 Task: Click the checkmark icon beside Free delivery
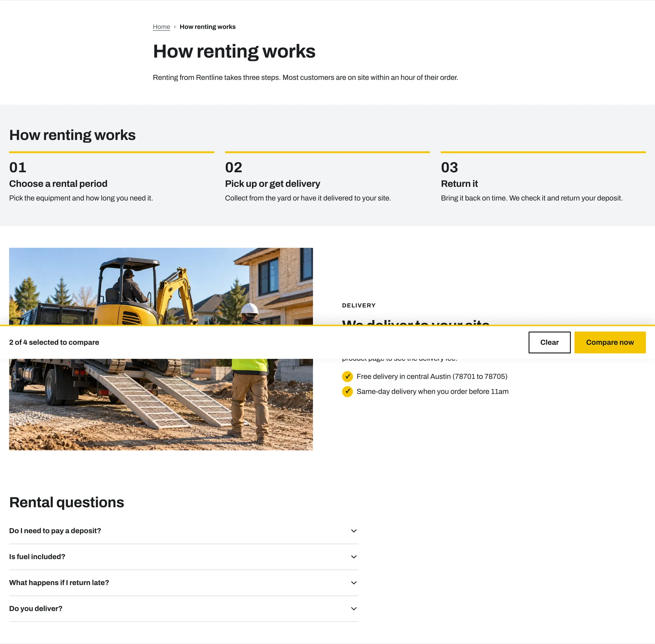tap(347, 377)
